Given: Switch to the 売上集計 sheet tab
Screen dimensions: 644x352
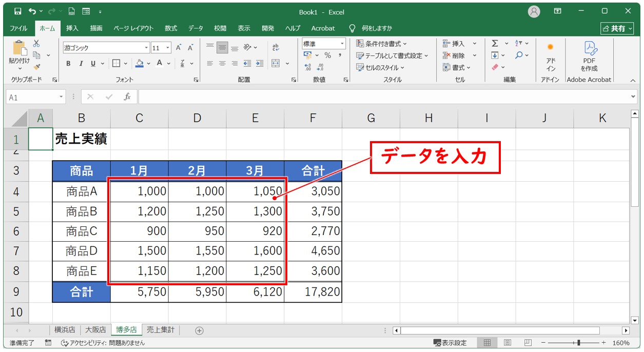Looking at the screenshot, I should point(160,330).
